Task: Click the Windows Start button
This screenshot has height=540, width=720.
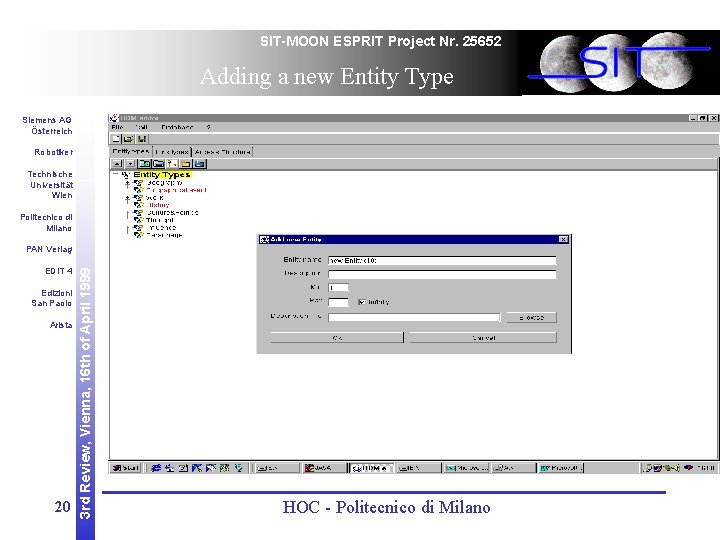Action: pyautogui.click(x=125, y=468)
